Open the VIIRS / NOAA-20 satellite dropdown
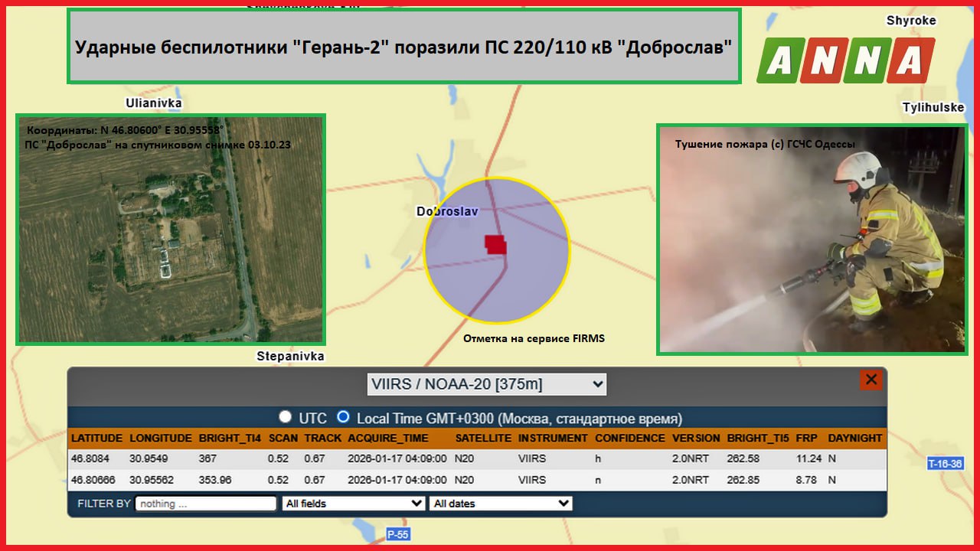This screenshot has width=980, height=551. click(486, 384)
